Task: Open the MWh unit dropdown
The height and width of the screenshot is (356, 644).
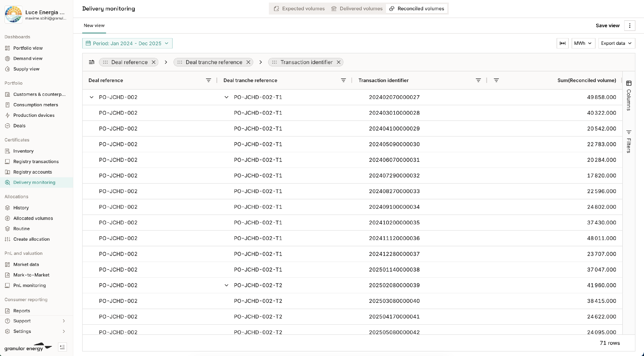Action: [583, 43]
